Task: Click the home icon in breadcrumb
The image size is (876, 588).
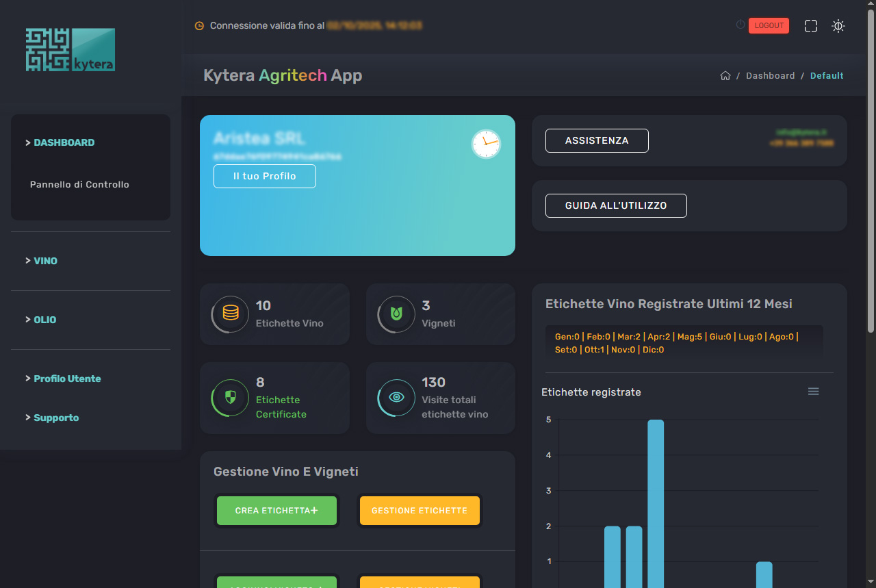Action: (x=725, y=76)
